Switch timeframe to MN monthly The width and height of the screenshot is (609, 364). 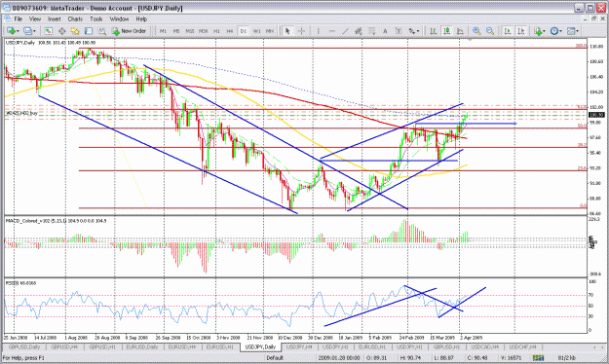[270, 31]
